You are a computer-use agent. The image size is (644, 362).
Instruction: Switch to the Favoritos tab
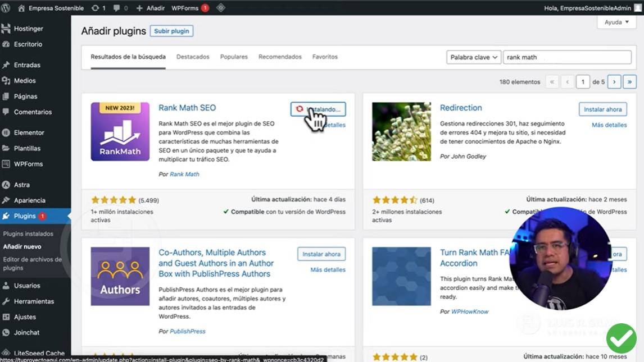[x=325, y=57]
